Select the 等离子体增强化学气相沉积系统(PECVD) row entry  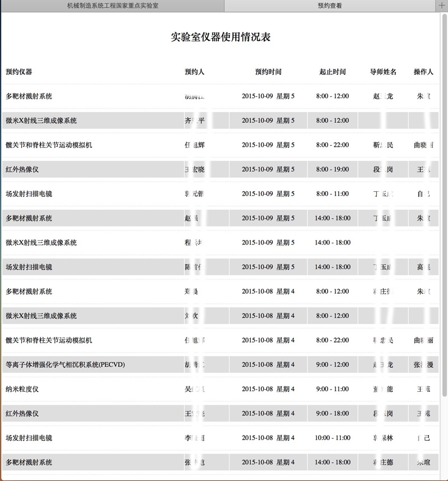[65, 364]
